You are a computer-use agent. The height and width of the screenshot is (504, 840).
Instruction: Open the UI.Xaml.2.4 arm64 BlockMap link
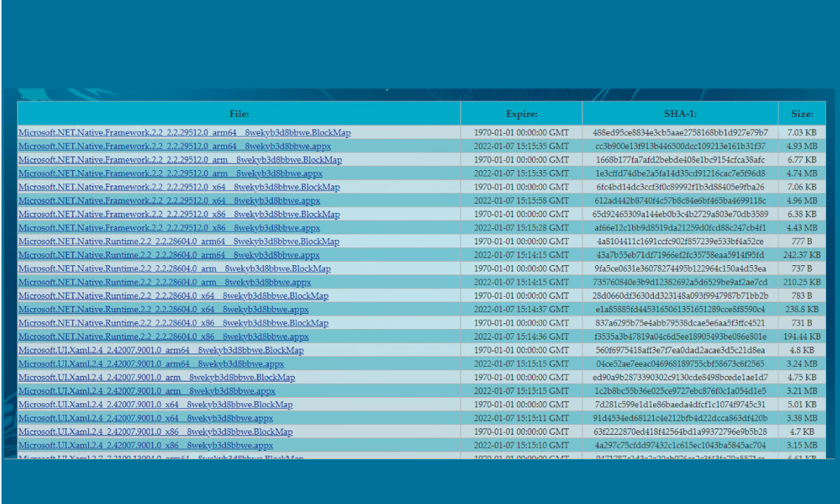(162, 350)
